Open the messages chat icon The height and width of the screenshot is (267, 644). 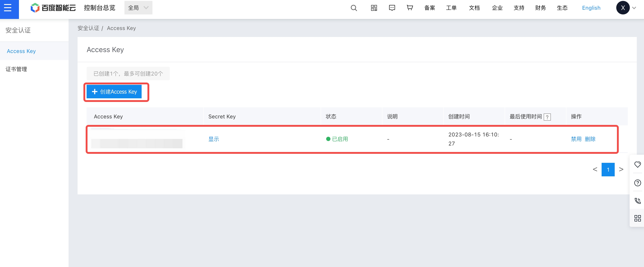(x=392, y=8)
